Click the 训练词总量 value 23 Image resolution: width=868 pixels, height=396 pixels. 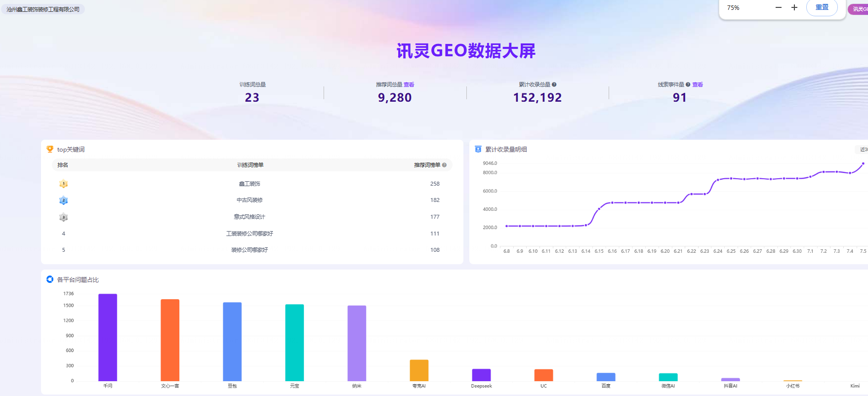(252, 98)
